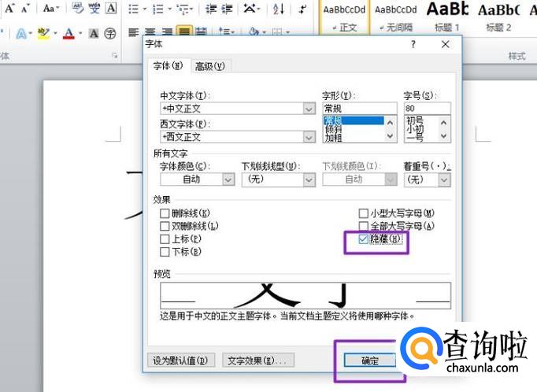The height and width of the screenshot is (392, 537).
Task: Click the Asian Layout icon
Action: pyautogui.click(x=250, y=8)
